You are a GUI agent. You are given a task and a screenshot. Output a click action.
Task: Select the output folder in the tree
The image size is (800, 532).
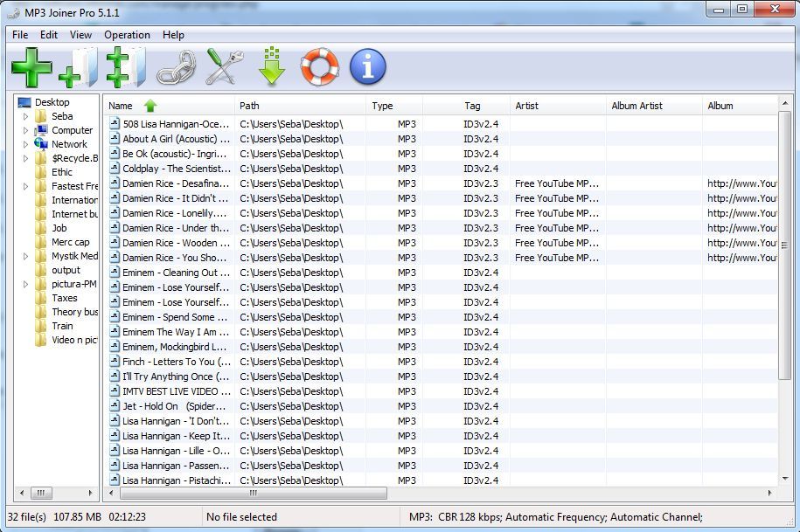coord(65,270)
